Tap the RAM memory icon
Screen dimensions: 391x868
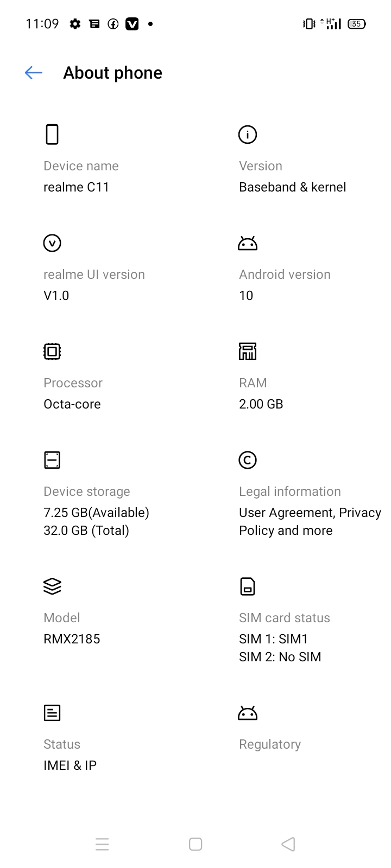coord(248,352)
